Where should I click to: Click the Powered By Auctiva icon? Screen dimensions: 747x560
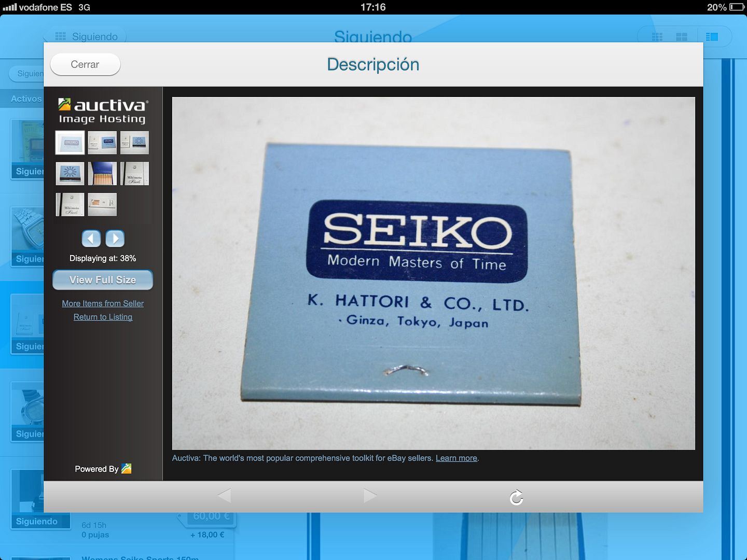[x=126, y=469]
